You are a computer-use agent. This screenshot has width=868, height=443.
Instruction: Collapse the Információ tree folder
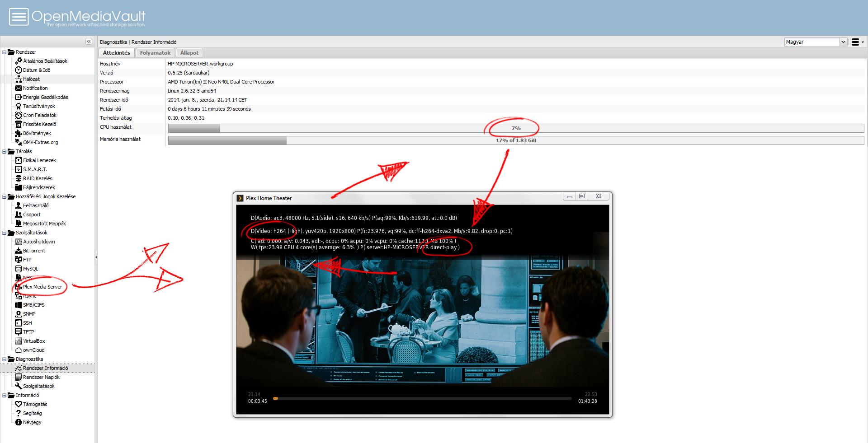point(4,395)
